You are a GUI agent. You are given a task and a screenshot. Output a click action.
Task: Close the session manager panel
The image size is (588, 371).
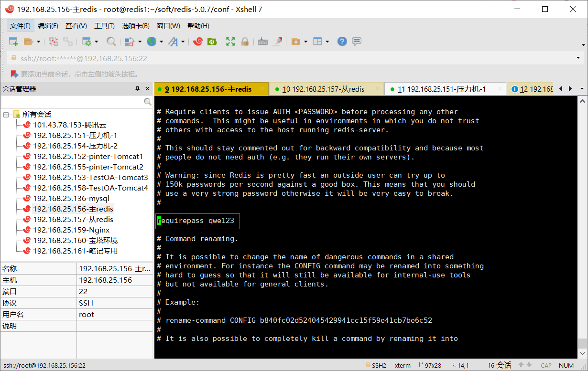pyautogui.click(x=147, y=89)
